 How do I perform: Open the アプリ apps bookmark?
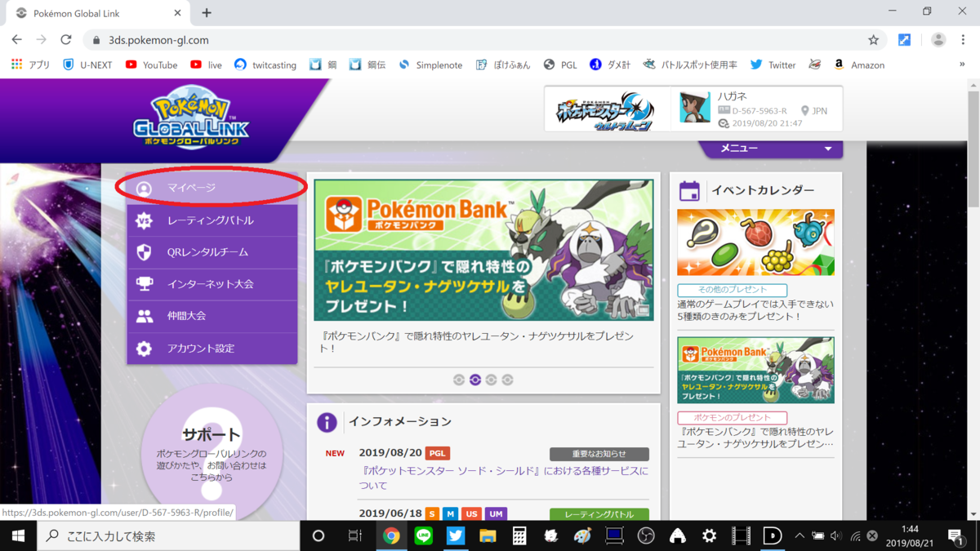click(31, 64)
